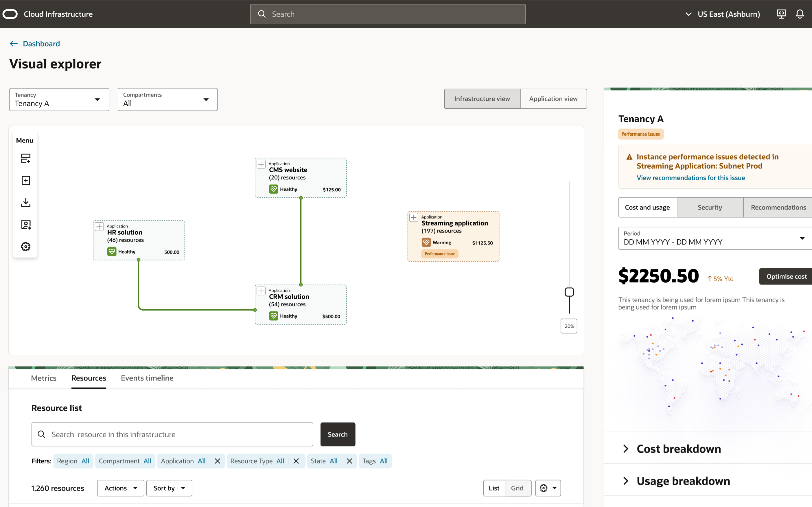Select the add-to-list icon atop the Menu
The width and height of the screenshot is (812, 507).
pos(25,158)
